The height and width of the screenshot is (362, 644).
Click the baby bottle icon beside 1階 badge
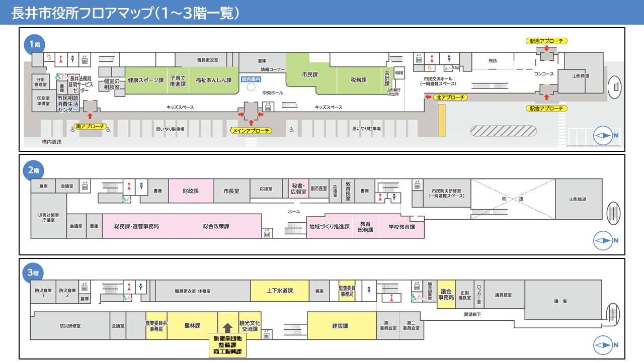coord(49,57)
